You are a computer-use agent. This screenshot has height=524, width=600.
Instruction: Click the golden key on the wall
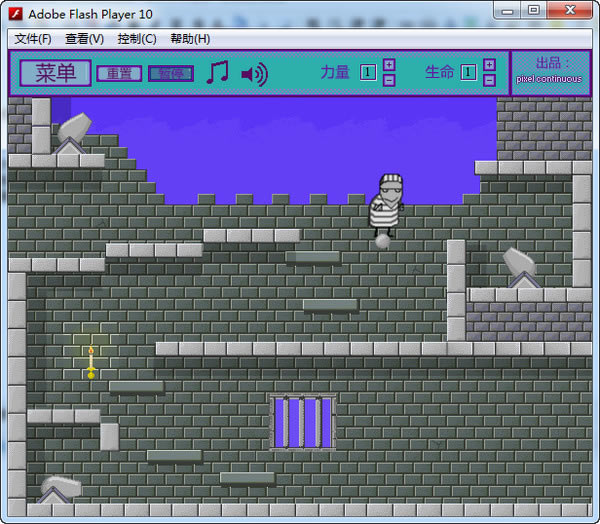coord(90,361)
